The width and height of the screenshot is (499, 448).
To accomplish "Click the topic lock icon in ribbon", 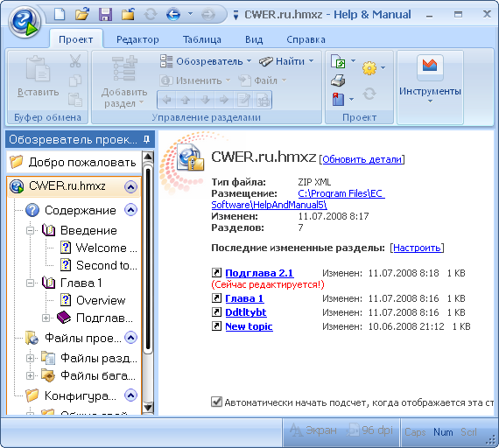I will point(263,100).
